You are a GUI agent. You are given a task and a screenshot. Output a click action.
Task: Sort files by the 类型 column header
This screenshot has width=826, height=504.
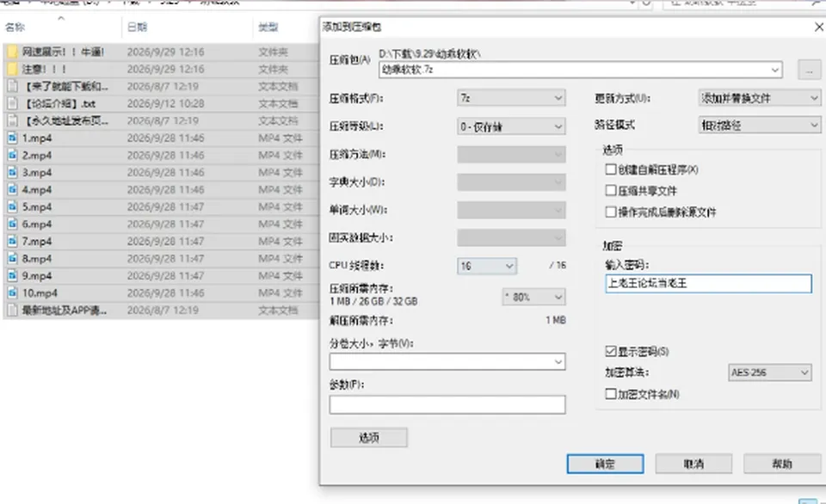tap(268, 27)
